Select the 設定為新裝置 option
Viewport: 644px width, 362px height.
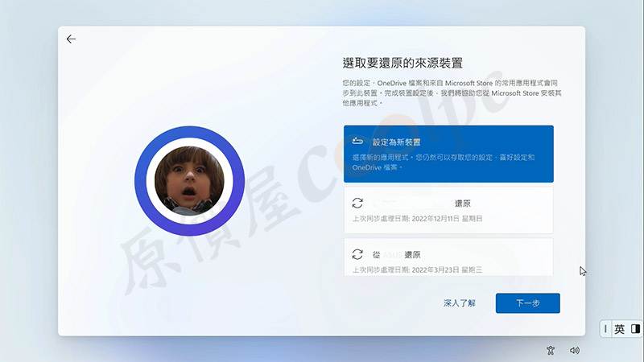point(448,154)
